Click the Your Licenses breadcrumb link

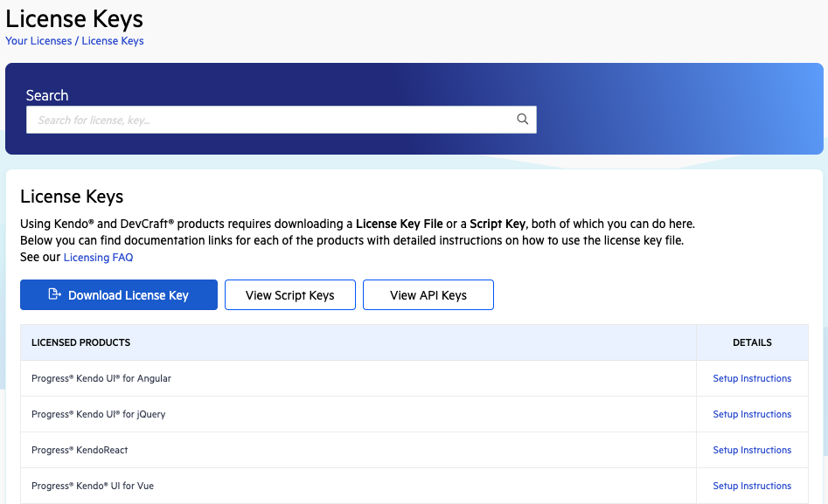coord(38,40)
